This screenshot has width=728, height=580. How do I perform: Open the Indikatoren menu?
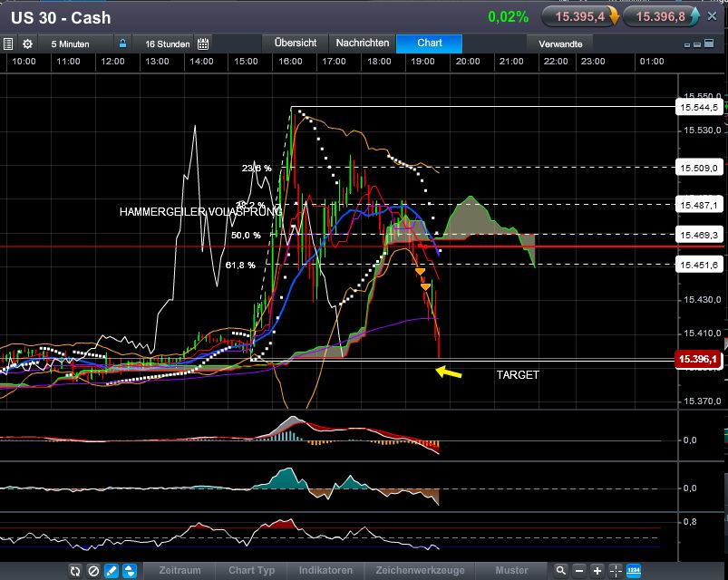(x=325, y=570)
